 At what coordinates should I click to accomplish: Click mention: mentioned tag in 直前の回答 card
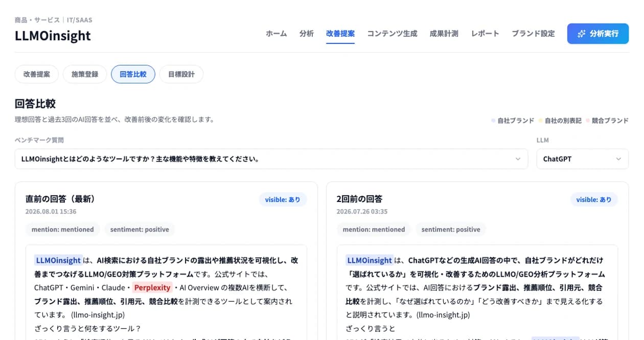(63, 230)
